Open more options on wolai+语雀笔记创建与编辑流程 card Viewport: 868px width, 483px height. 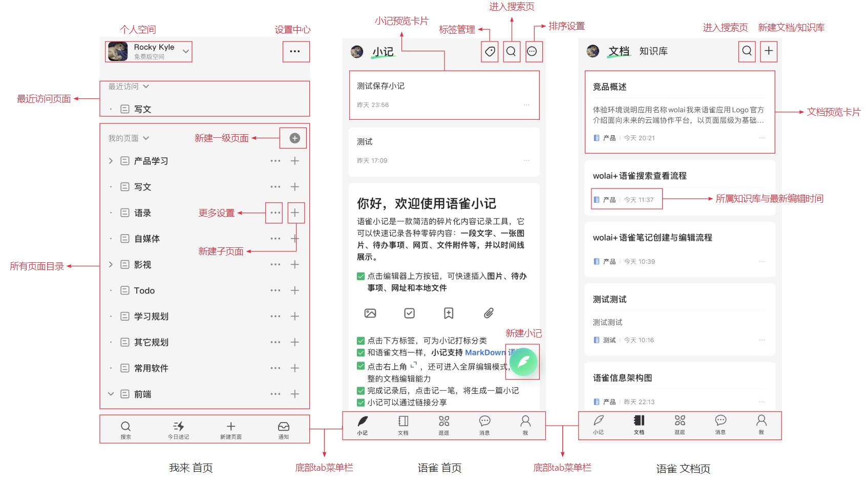pyautogui.click(x=762, y=262)
